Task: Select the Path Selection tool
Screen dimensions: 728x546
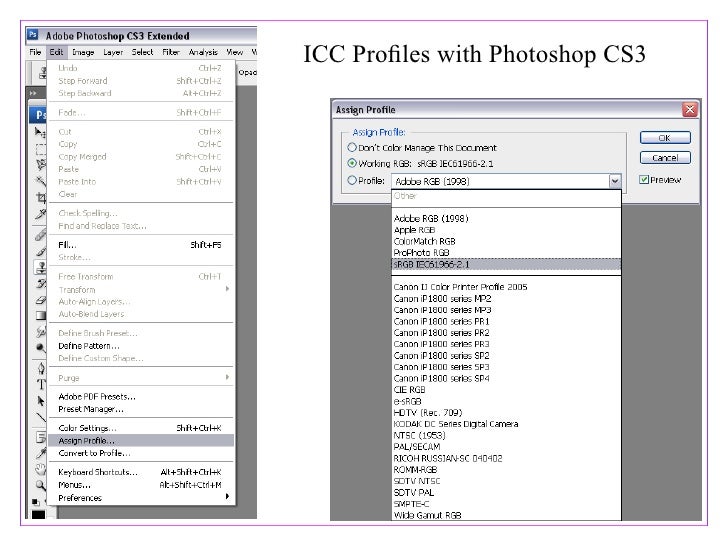Action: 40,401
